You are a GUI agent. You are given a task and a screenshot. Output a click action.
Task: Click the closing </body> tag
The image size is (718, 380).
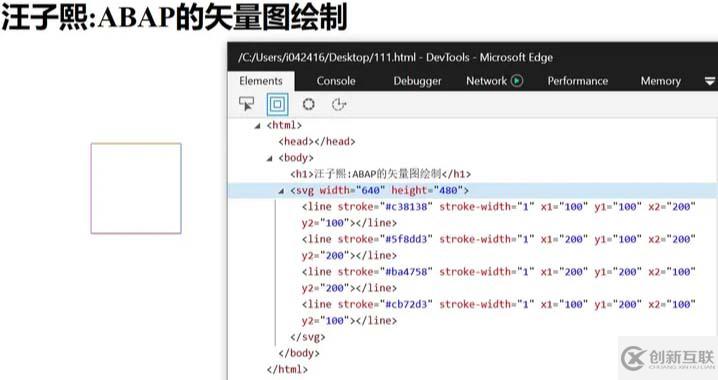[x=299, y=353]
